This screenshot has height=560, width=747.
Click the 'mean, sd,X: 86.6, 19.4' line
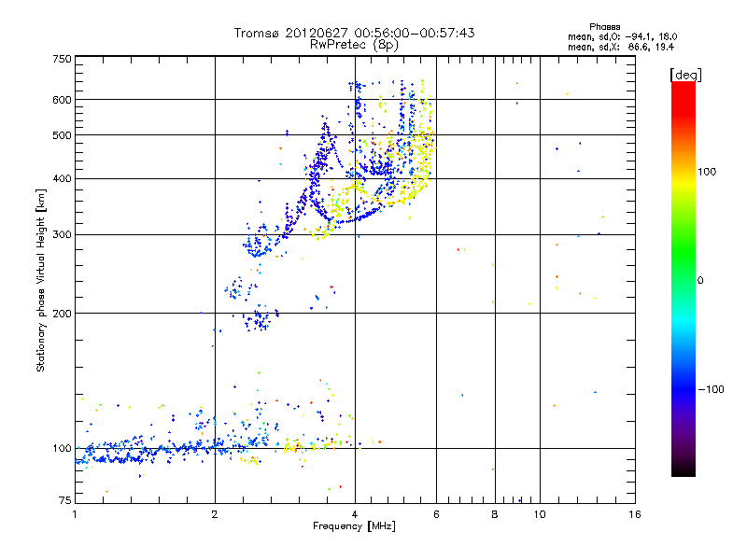point(621,47)
